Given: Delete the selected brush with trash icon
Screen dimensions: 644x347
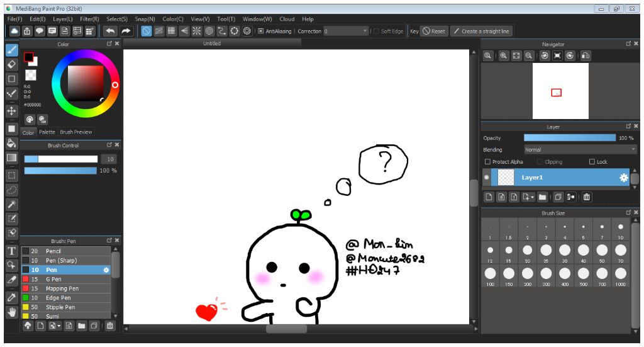Looking at the screenshot, I should click(x=109, y=326).
